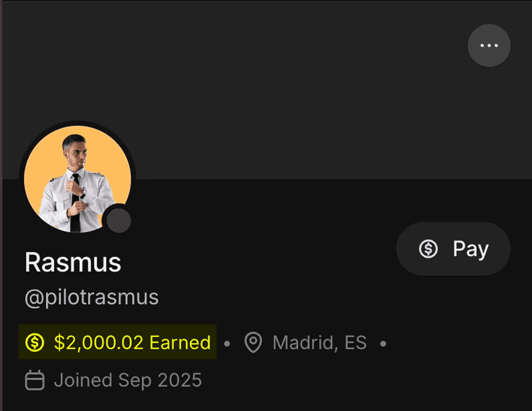This screenshot has height=411, width=532.
Task: Select the $2,000.02 Earned badge
Action: click(118, 342)
